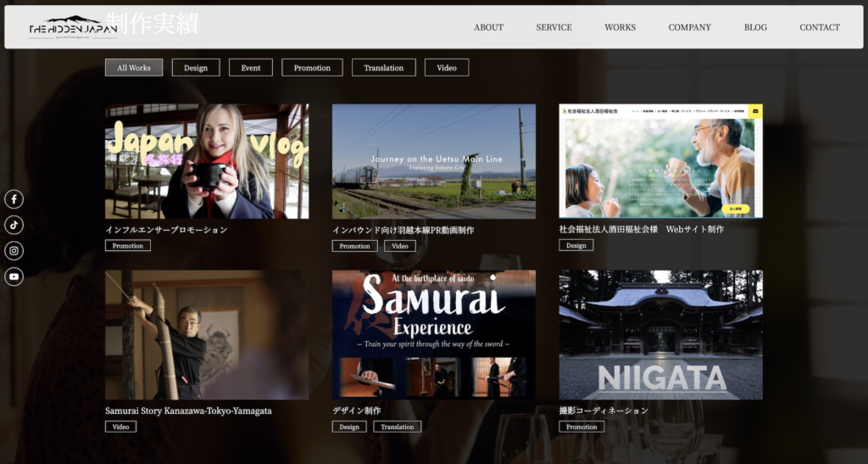The width and height of the screenshot is (868, 464).
Task: Open the ABOUT menu item
Action: pyautogui.click(x=488, y=27)
